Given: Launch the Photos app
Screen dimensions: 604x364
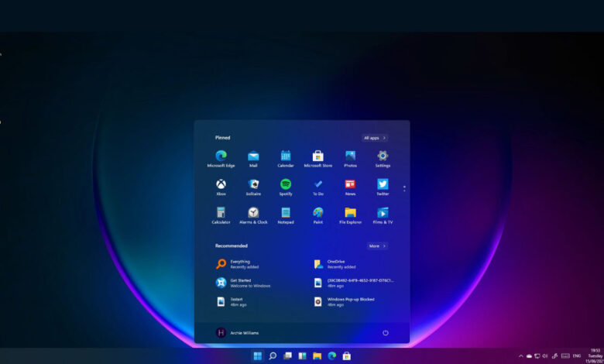Looking at the screenshot, I should (x=350, y=159).
